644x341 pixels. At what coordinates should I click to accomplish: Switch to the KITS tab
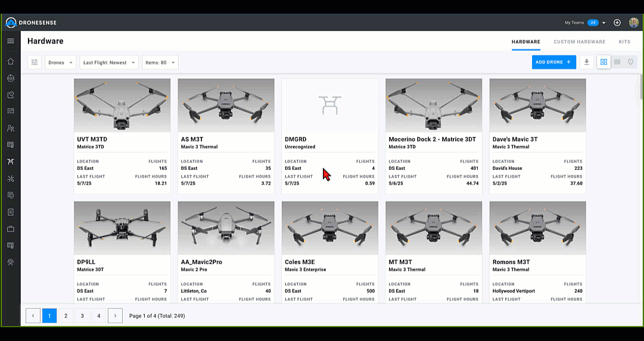pos(624,42)
